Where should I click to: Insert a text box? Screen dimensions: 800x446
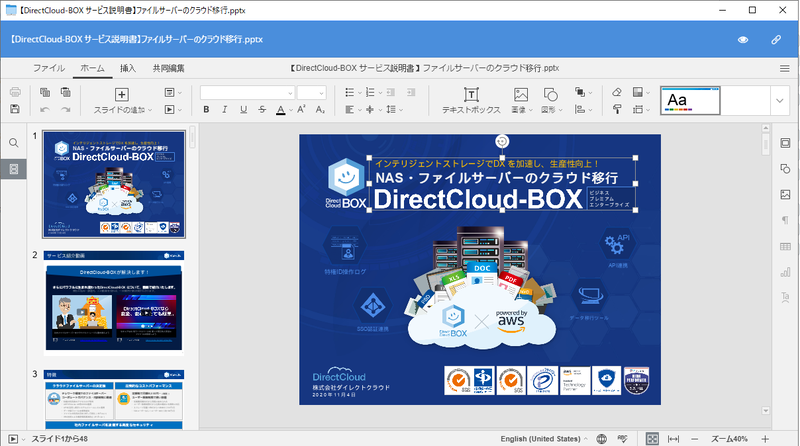pos(471,101)
